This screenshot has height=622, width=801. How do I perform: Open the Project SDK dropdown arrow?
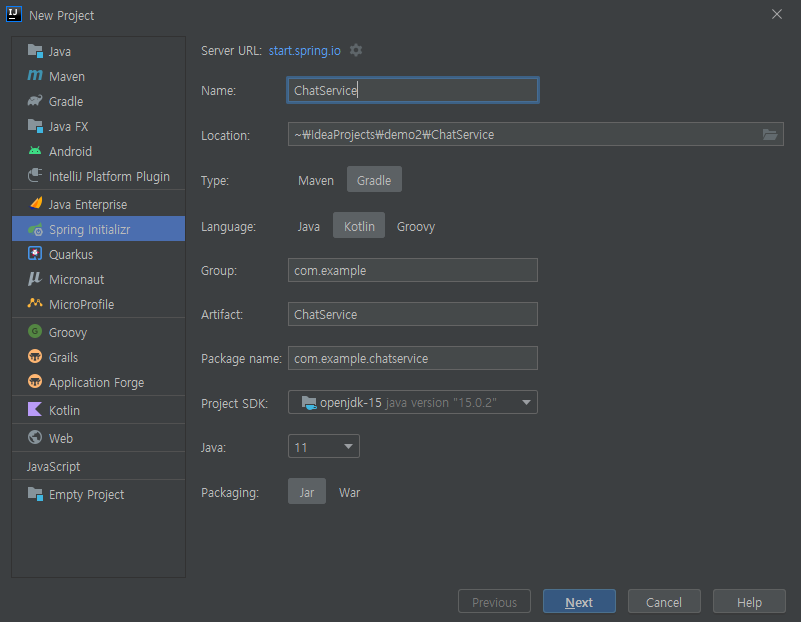(526, 402)
